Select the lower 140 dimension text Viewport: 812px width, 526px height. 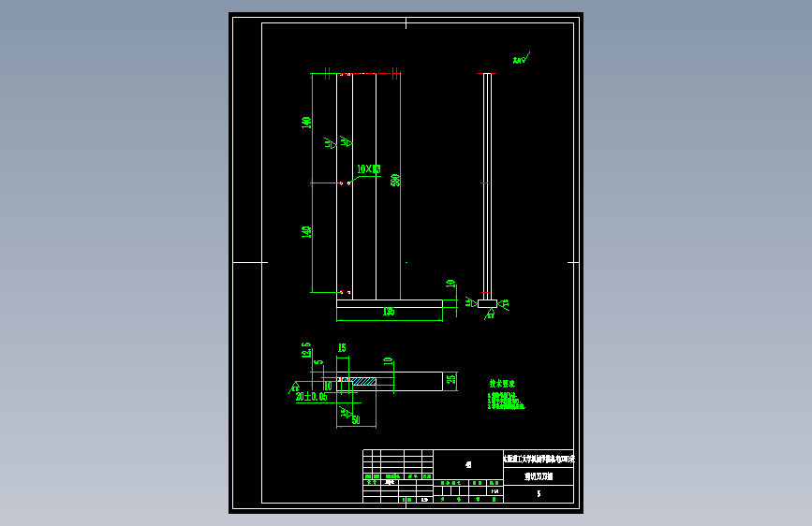306,232
